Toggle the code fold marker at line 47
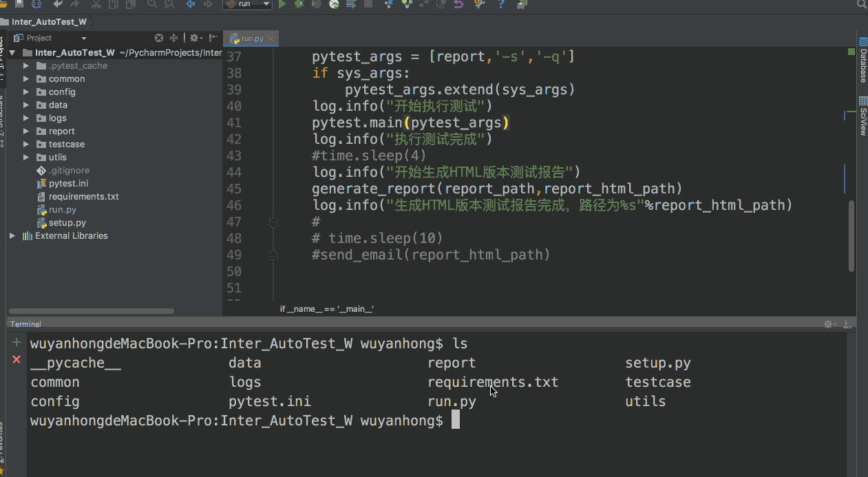This screenshot has height=477, width=868. (x=273, y=222)
